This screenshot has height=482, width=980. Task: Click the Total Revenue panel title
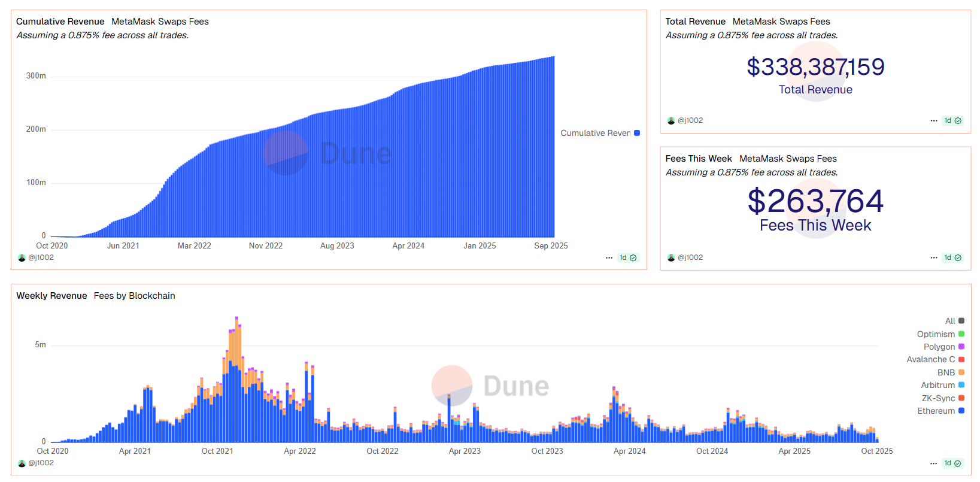coord(696,22)
